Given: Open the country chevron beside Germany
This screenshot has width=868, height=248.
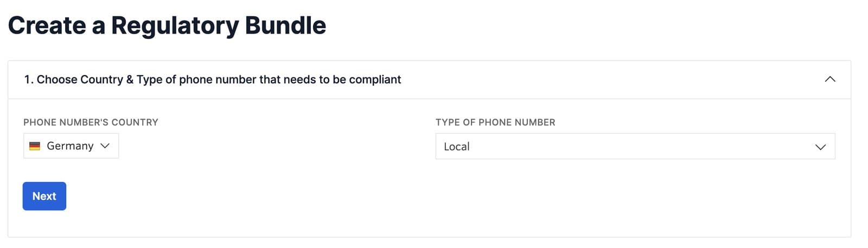Looking at the screenshot, I should pyautogui.click(x=105, y=146).
